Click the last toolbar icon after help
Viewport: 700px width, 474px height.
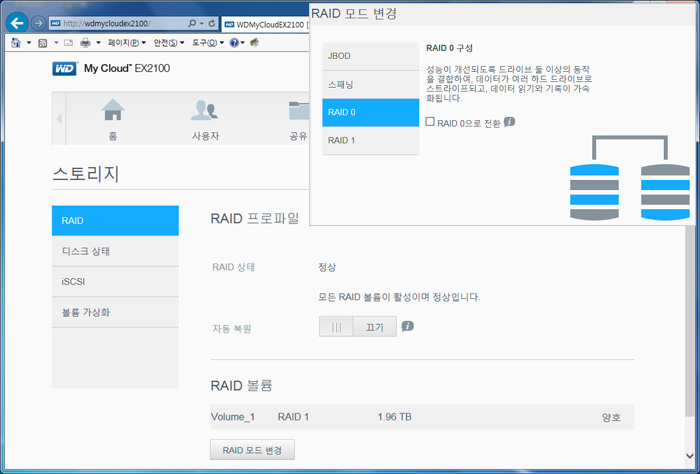[x=254, y=43]
